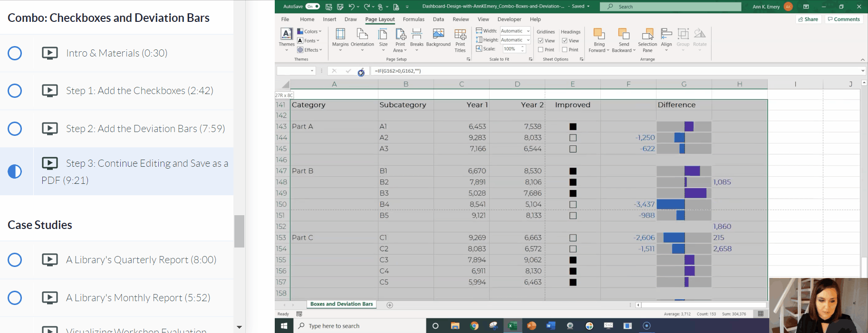Screen dimensions: 868x333
Task: Mark Intro & Materials lesson complete circle
Action: tap(15, 53)
